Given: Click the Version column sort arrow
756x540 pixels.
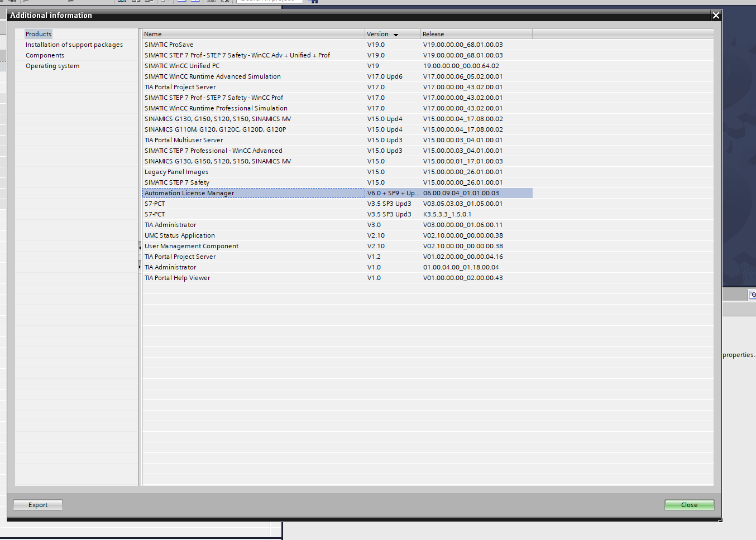Looking at the screenshot, I should (x=396, y=35).
